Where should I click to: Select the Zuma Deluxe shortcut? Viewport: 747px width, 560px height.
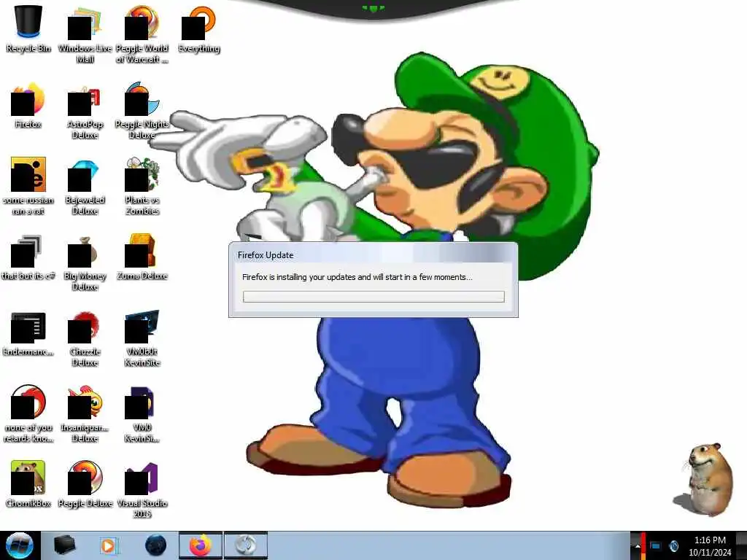pos(142,257)
